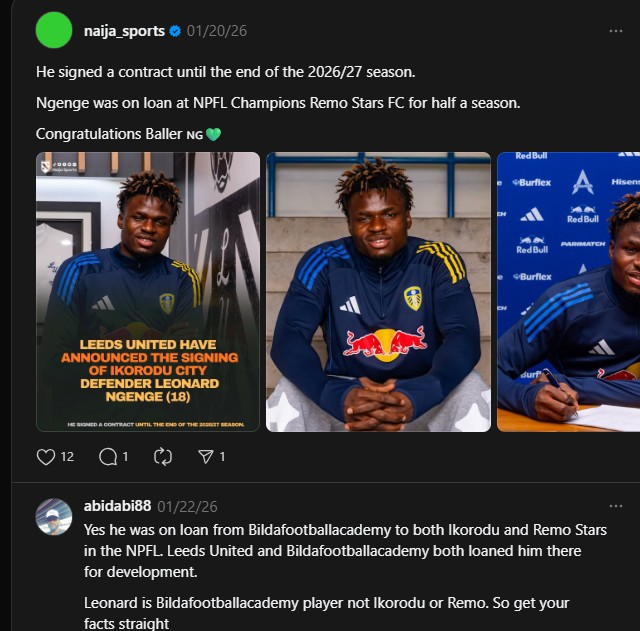The width and height of the screenshot is (640, 631).
Task: Open the 01/20/26 post date link
Action: point(217,31)
